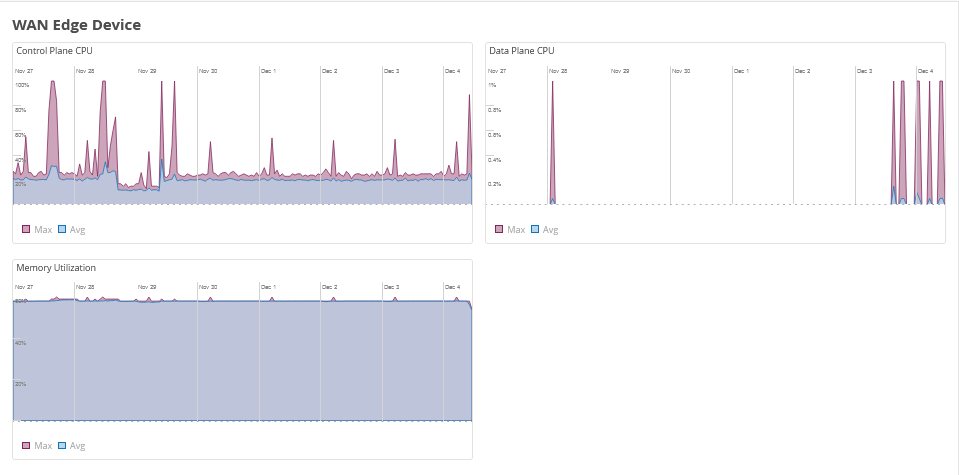Toggle Avg series in Data Plane CPU legend
Screen dimensions: 959x475
[544, 230]
